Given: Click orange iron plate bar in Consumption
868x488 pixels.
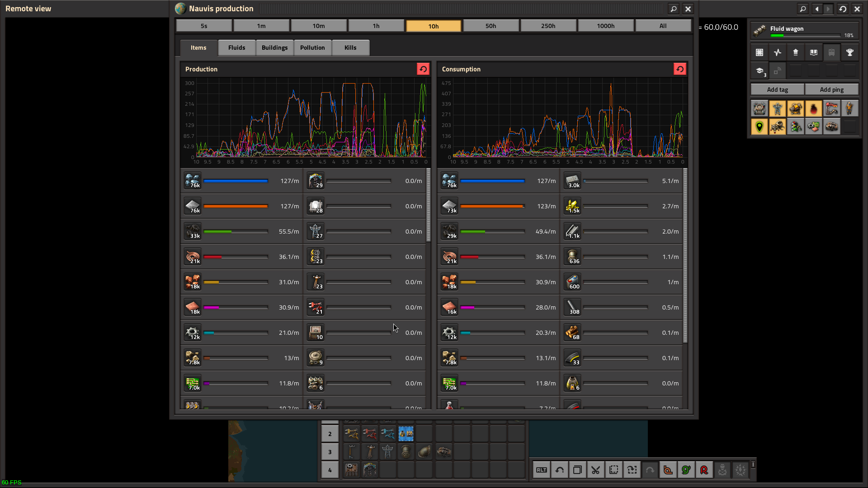Looking at the screenshot, I should click(492, 206).
